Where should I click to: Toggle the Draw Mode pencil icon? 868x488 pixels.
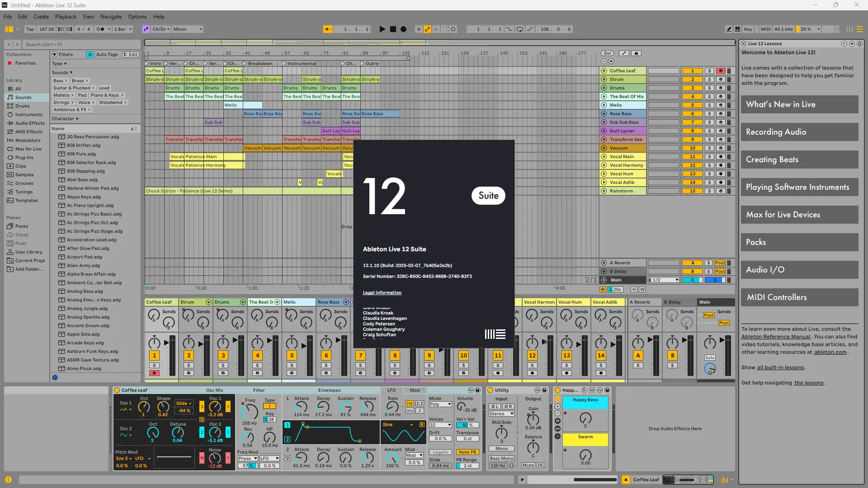[729, 29]
